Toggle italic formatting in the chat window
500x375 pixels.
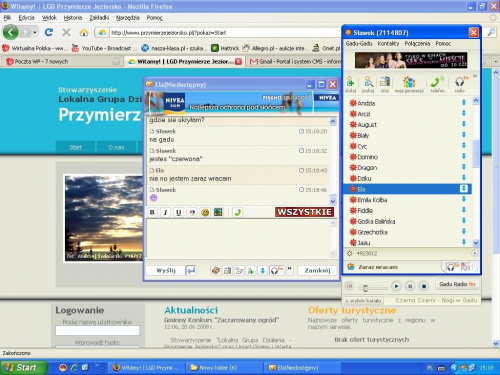click(x=165, y=212)
